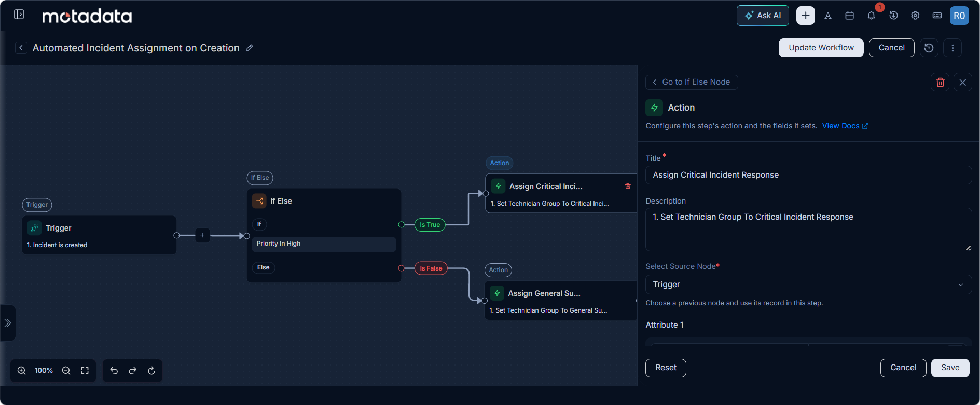Click If Else branching icon
Image resolution: width=980 pixels, height=405 pixels.
pyautogui.click(x=259, y=201)
